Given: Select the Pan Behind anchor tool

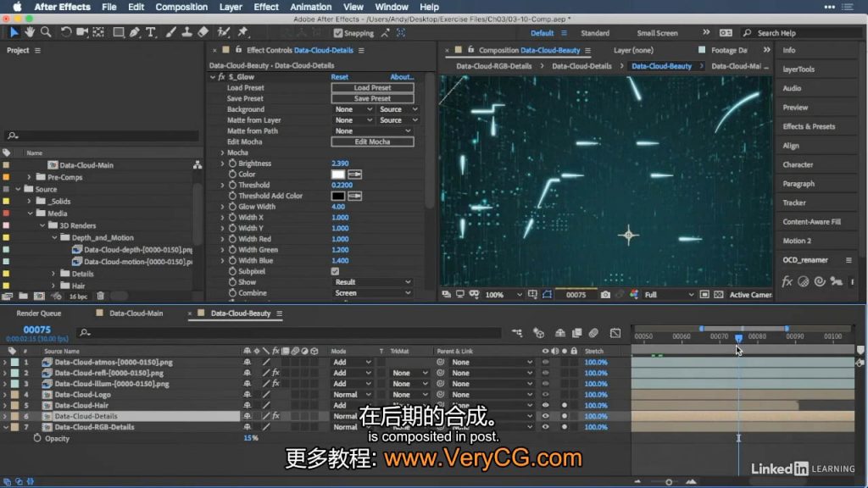Looking at the screenshot, I should (x=98, y=32).
